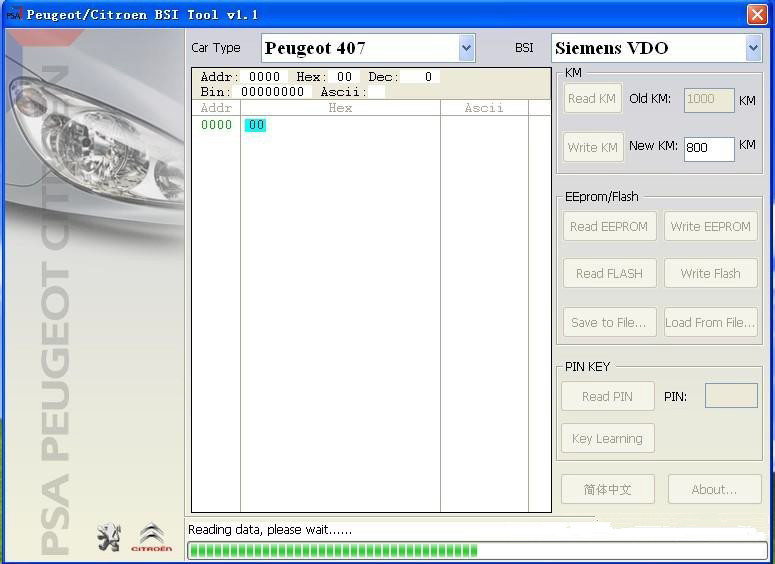Focus the PIN field
This screenshot has height=564, width=775.
(731, 395)
